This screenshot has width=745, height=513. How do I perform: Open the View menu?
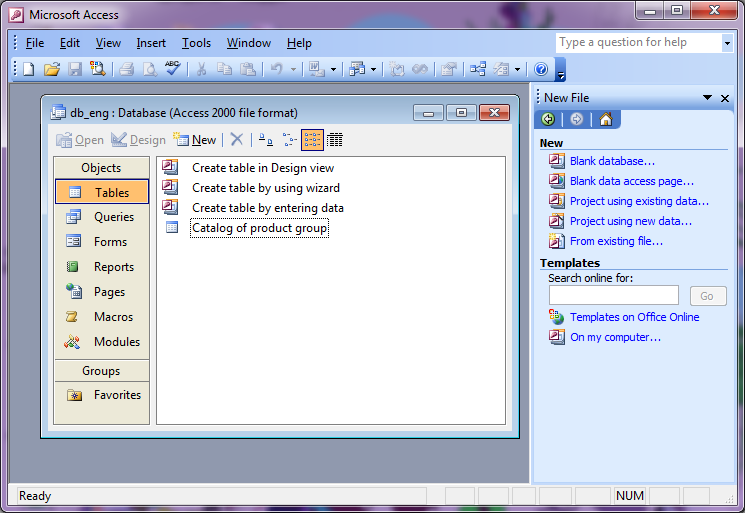pos(108,43)
